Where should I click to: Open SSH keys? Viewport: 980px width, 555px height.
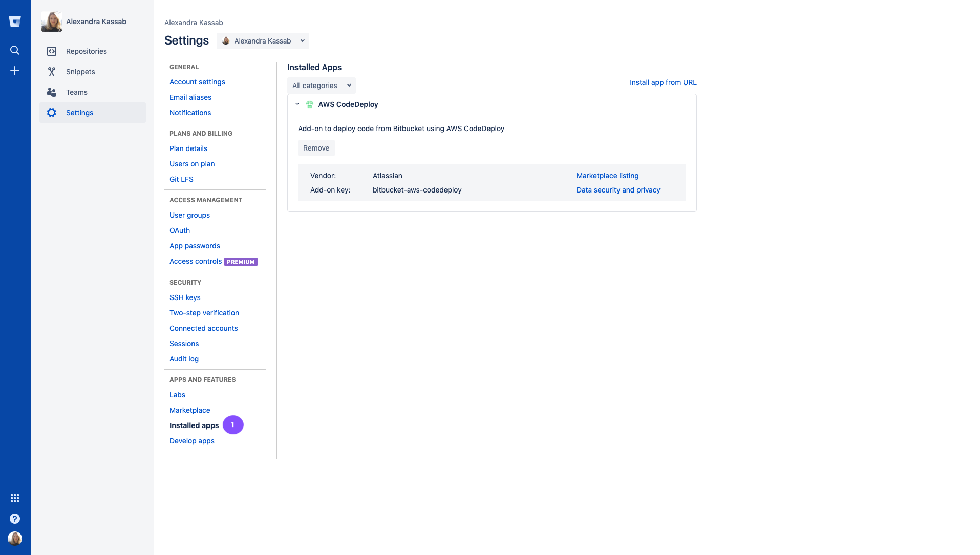pos(185,297)
